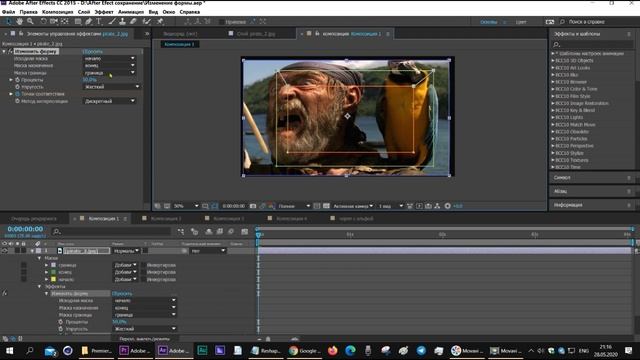Viewport: 640px width, 360px height.
Task: Open Исходная маска dropdown in effect controls
Action: pos(109,58)
